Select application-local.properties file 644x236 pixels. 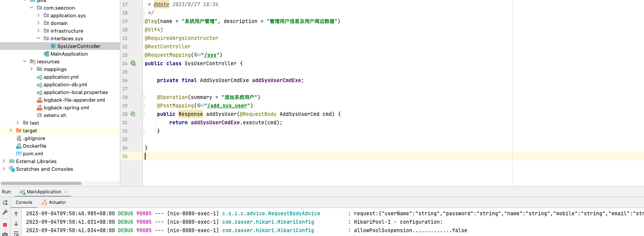coord(76,92)
